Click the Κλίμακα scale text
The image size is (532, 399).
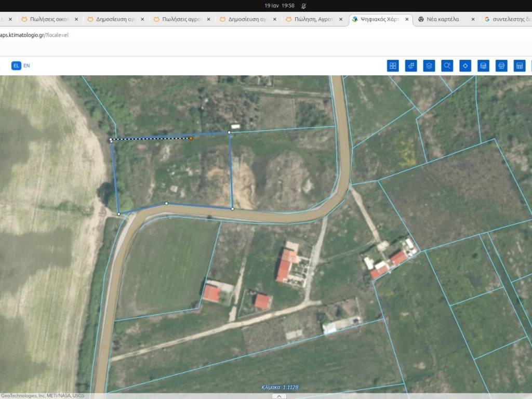pos(280,387)
